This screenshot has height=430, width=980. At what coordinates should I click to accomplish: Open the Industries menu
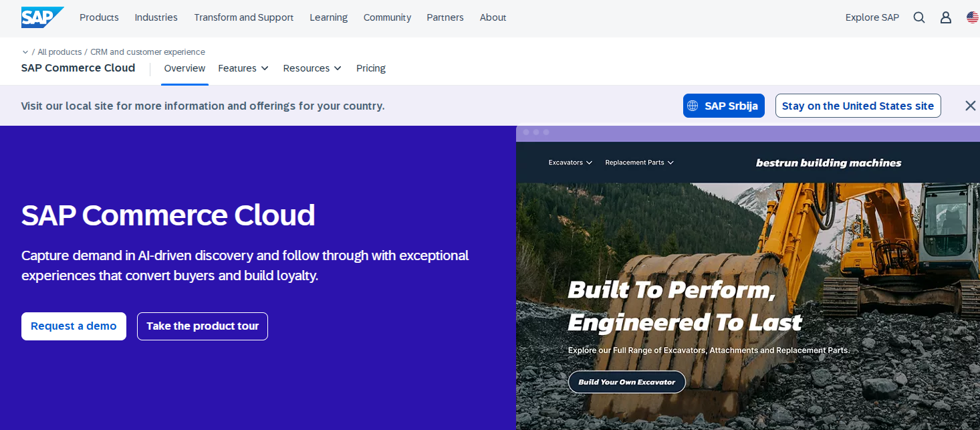(156, 17)
